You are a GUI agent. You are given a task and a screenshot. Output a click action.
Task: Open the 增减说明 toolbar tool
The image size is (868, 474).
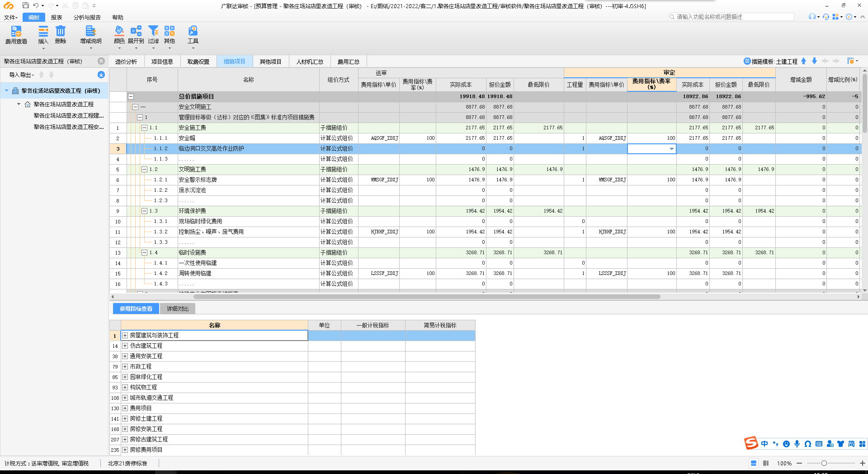pyautogui.click(x=91, y=35)
